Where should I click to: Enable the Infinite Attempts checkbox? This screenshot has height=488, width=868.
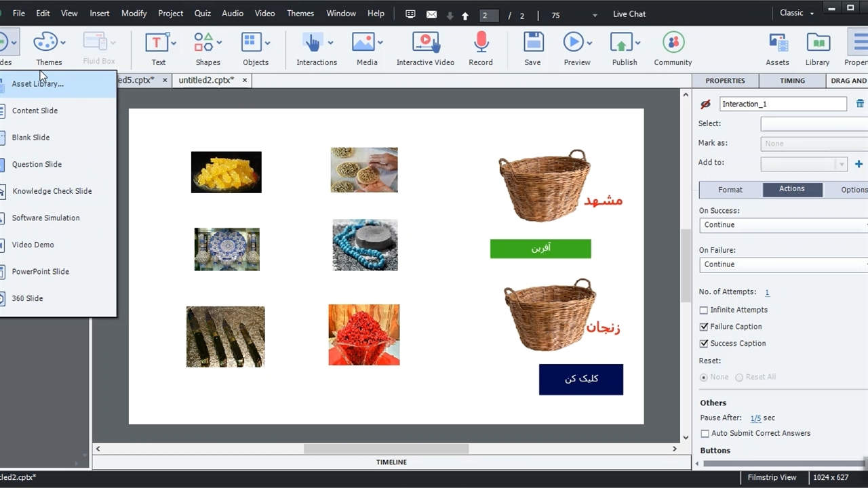click(704, 310)
